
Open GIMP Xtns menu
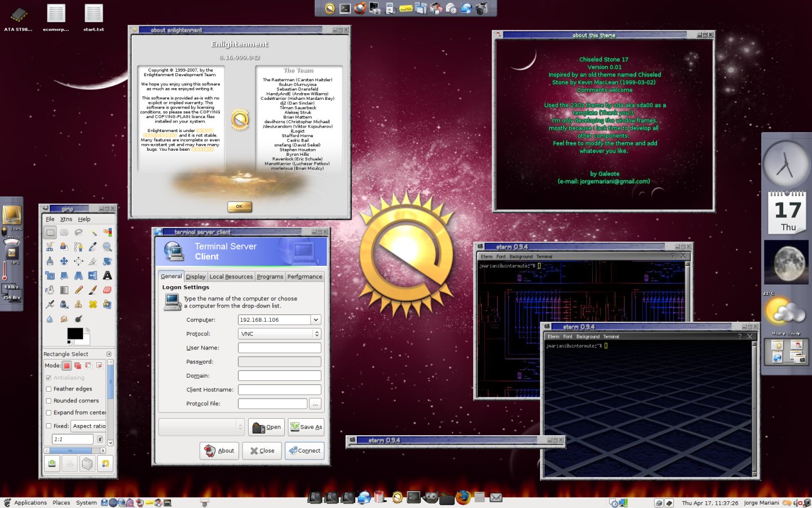66,219
